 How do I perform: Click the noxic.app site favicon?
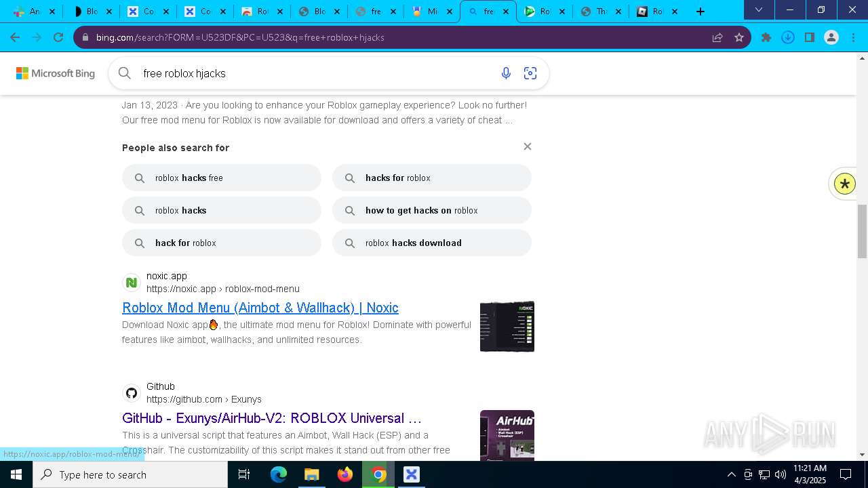tap(132, 283)
